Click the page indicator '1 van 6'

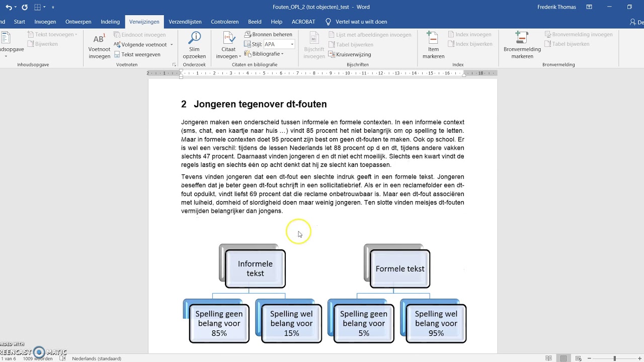(x=8, y=358)
